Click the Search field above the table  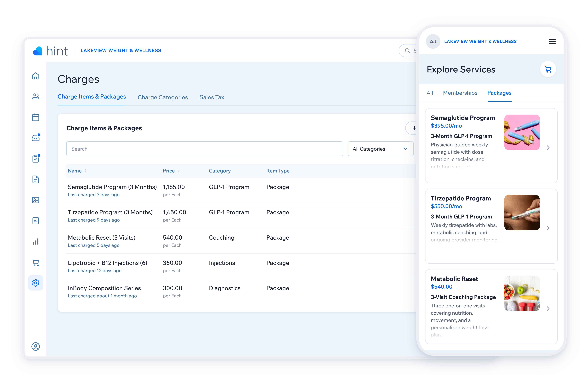(x=205, y=149)
